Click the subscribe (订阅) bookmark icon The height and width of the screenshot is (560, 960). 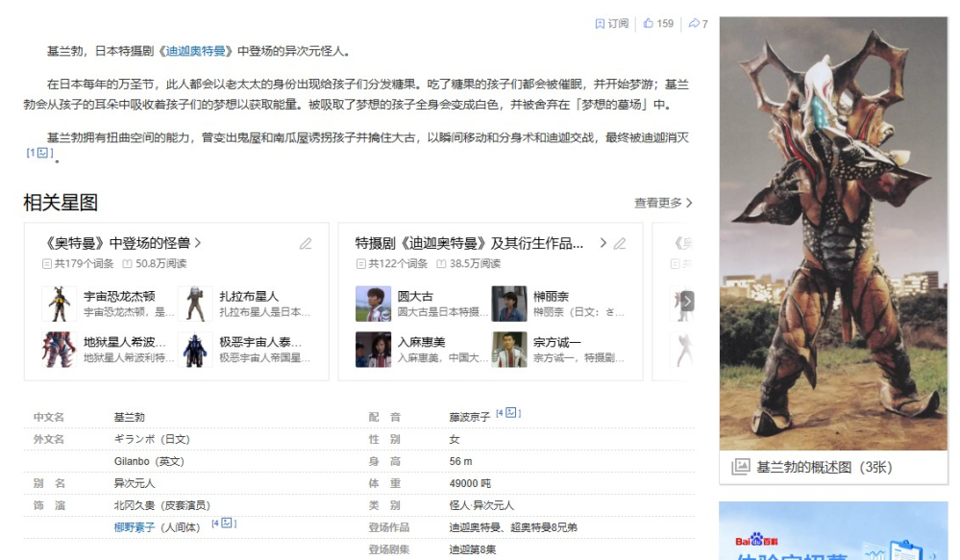tap(600, 24)
